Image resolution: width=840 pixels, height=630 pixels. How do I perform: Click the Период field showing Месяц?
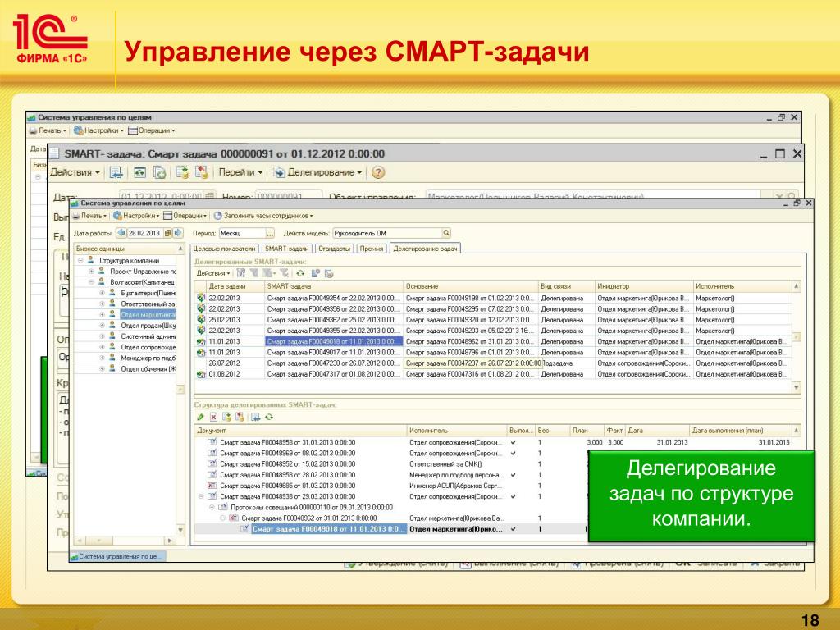pyautogui.click(x=242, y=233)
